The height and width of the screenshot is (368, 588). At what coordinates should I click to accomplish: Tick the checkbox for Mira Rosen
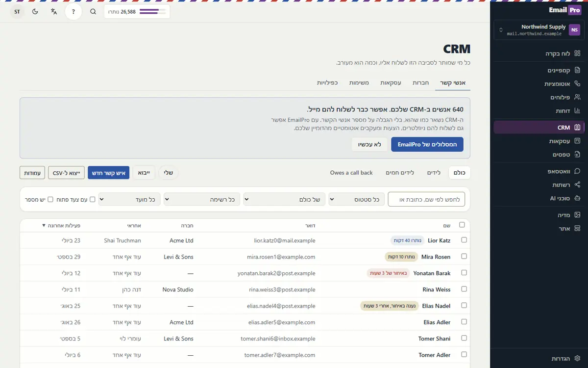(x=464, y=256)
